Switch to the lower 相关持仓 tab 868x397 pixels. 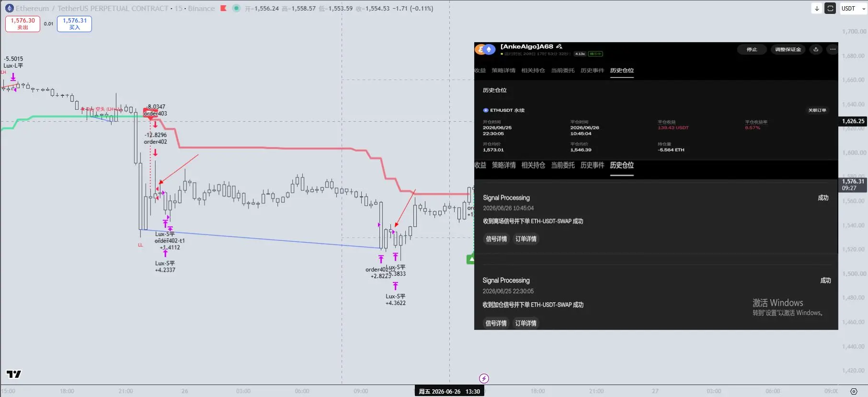coord(533,165)
